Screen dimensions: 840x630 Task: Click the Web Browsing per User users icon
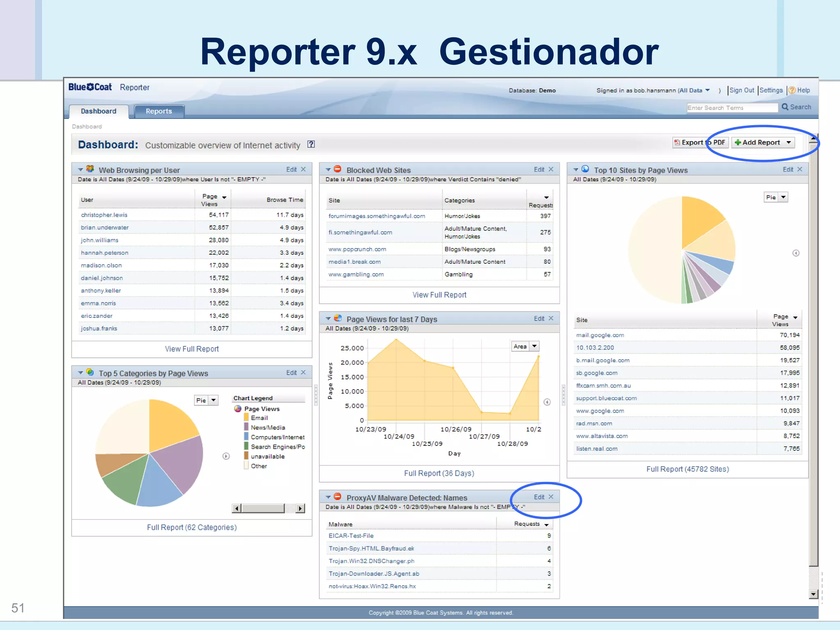tap(90, 169)
